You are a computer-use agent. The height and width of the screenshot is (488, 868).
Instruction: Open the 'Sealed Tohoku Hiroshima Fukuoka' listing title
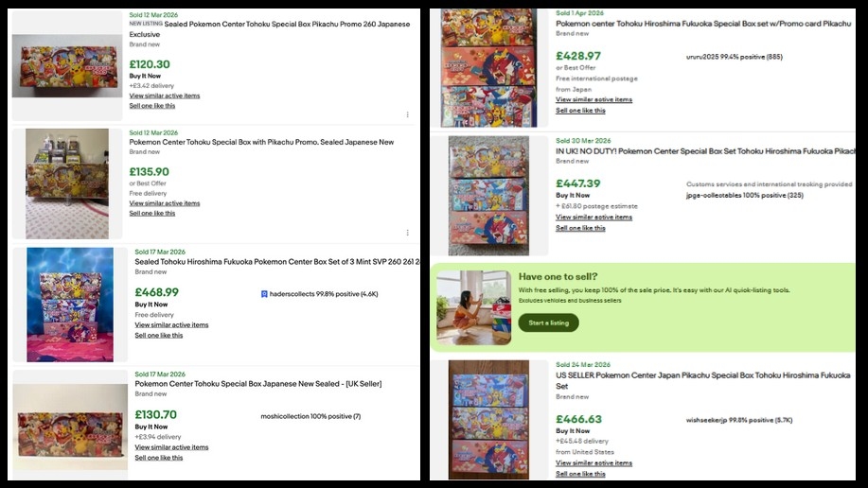pyautogui.click(x=276, y=262)
